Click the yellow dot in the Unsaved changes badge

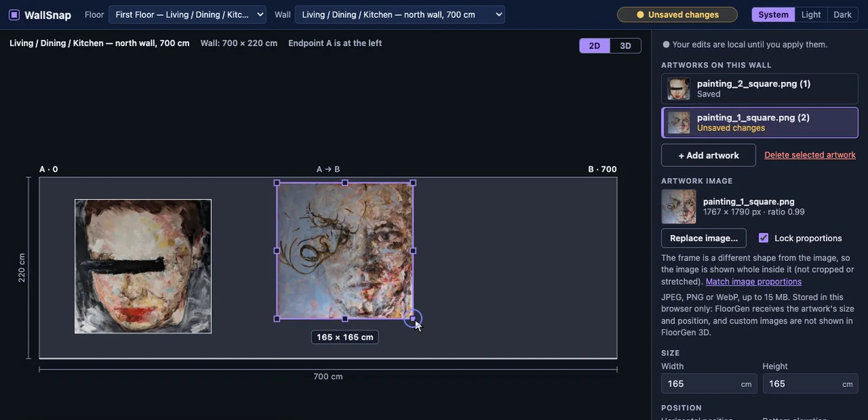[x=640, y=15]
